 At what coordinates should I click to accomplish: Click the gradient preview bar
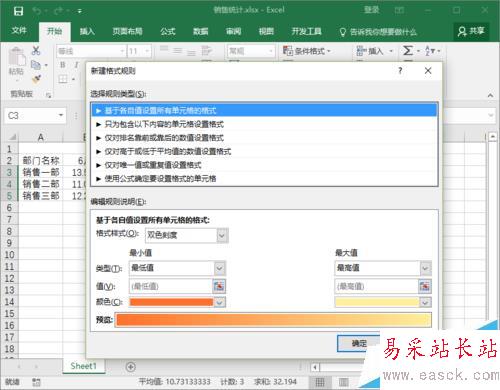pos(274,320)
